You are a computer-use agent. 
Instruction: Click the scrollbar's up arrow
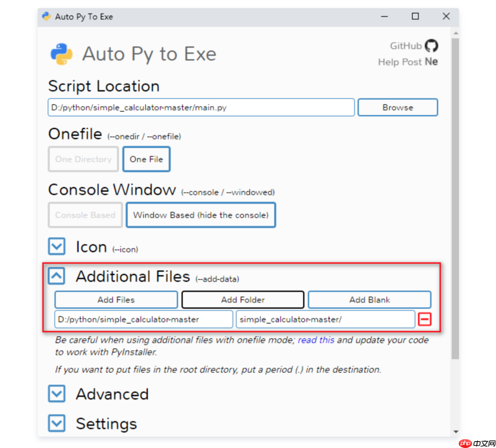455,33
